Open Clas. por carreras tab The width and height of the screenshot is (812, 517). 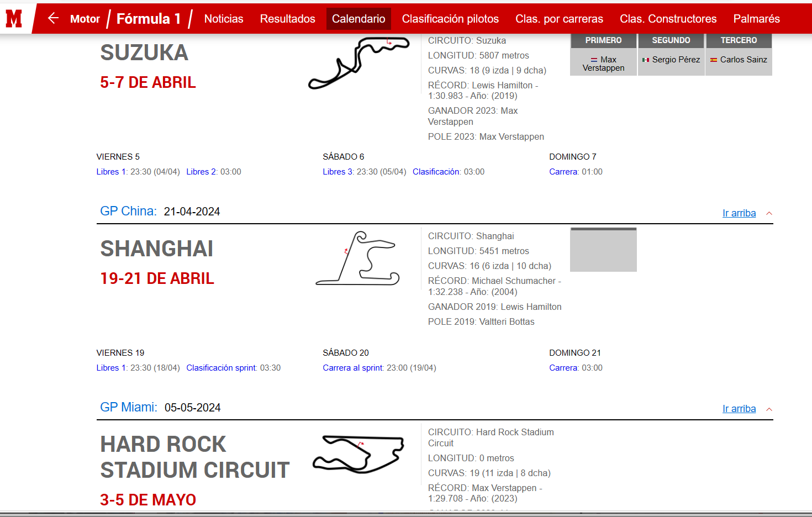(x=559, y=19)
